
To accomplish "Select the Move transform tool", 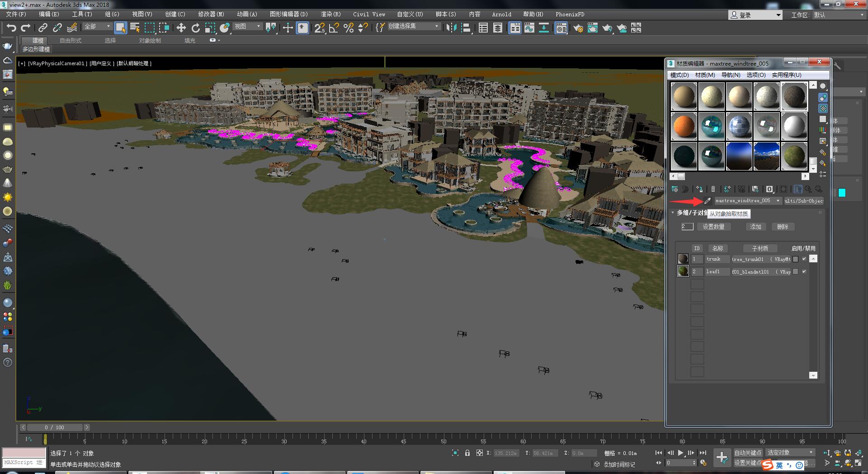I will (x=181, y=28).
